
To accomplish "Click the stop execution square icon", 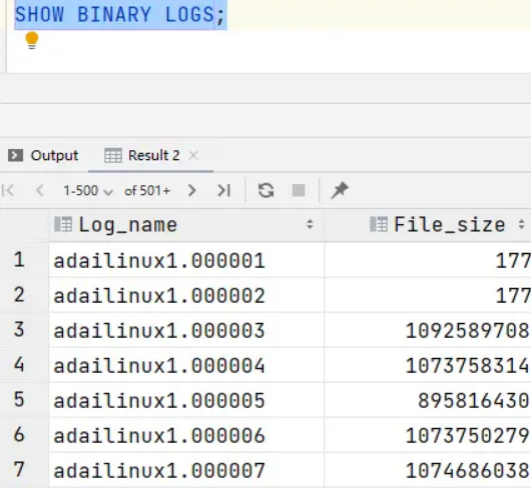I will (x=298, y=190).
